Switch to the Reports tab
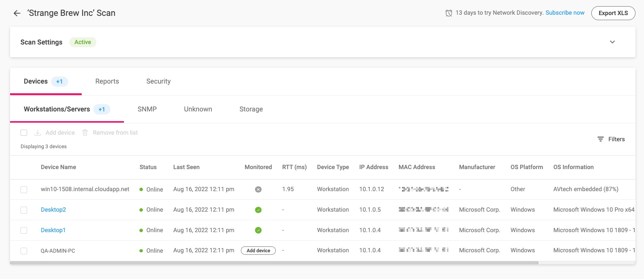Image resolution: width=644 pixels, height=279 pixels. pos(107,81)
